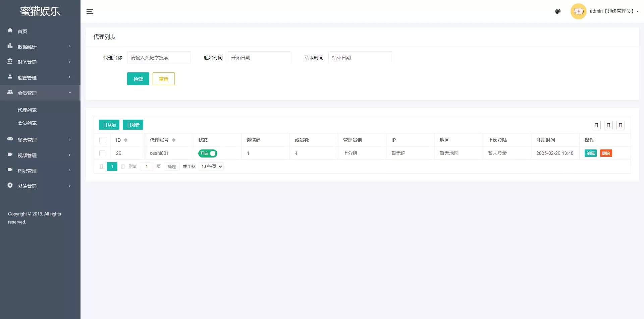Tick the row checkbox for ID 26
Viewport: 644px width, 319px height.
pos(102,153)
